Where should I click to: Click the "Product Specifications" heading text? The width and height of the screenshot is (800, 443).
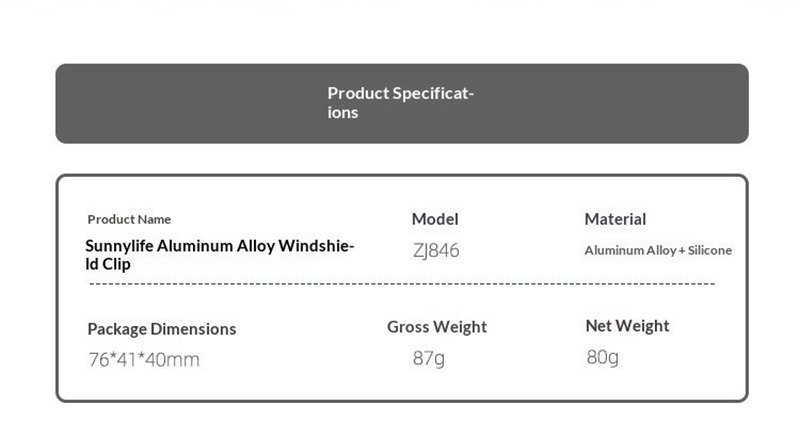pyautogui.click(x=400, y=94)
